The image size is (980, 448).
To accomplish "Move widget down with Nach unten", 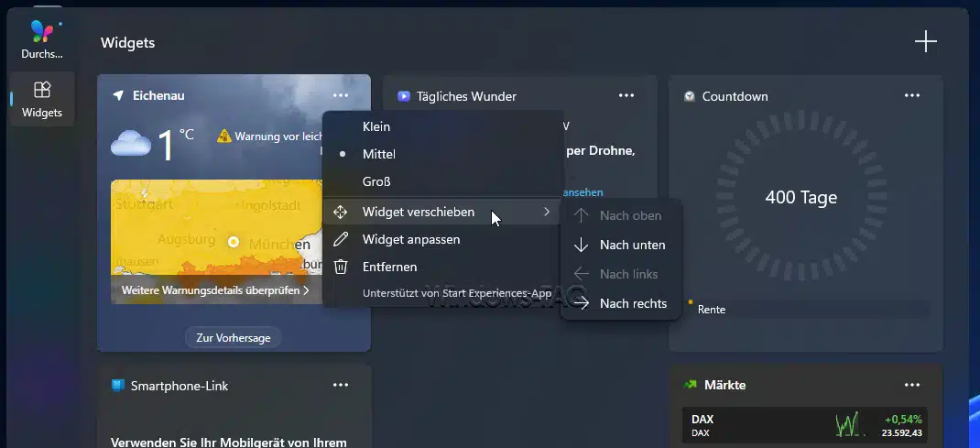I will 632,245.
